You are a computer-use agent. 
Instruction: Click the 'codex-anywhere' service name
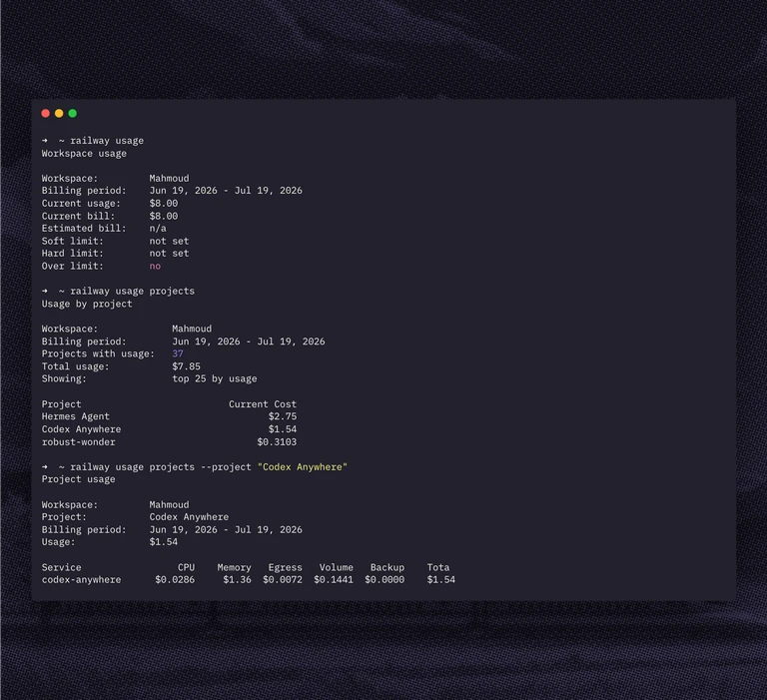(81, 579)
